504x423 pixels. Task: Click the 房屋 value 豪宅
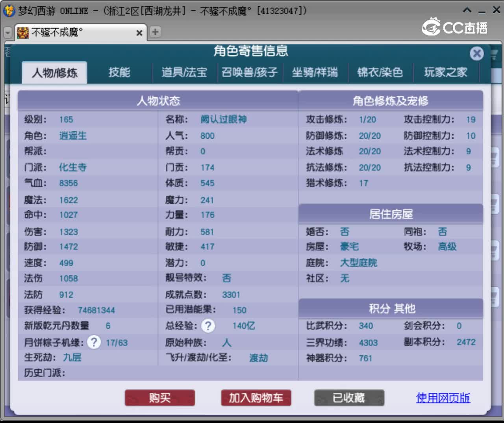[350, 247]
